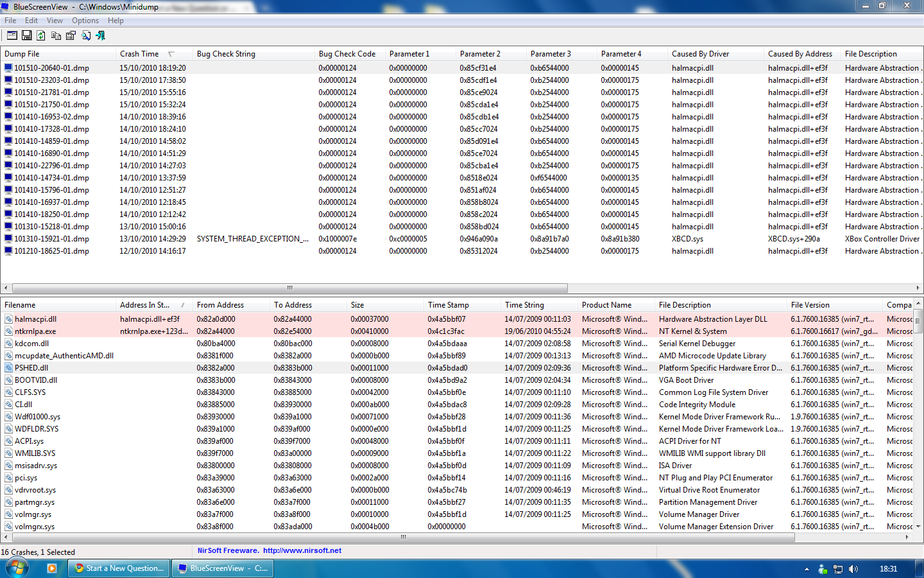This screenshot has height=578, width=924.
Task: Select the row for 101410-16953-02.dmp
Action: pyautogui.click(x=462, y=116)
